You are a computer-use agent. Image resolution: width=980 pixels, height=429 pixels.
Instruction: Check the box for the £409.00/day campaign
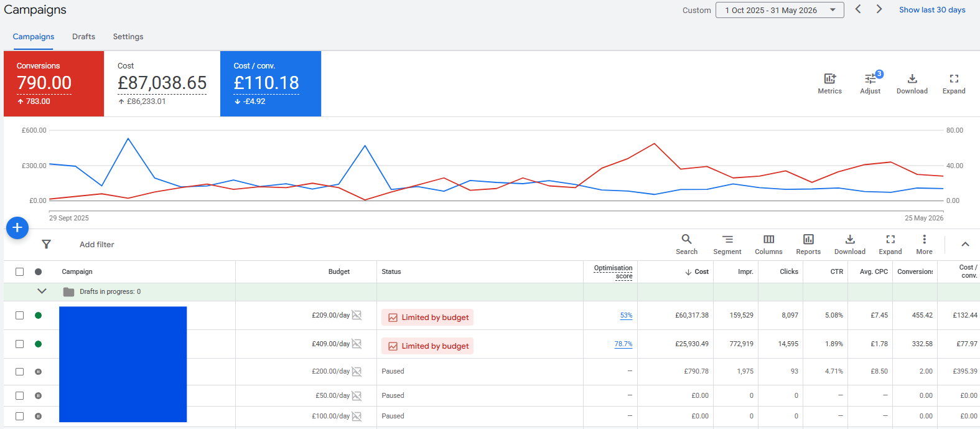(x=20, y=344)
